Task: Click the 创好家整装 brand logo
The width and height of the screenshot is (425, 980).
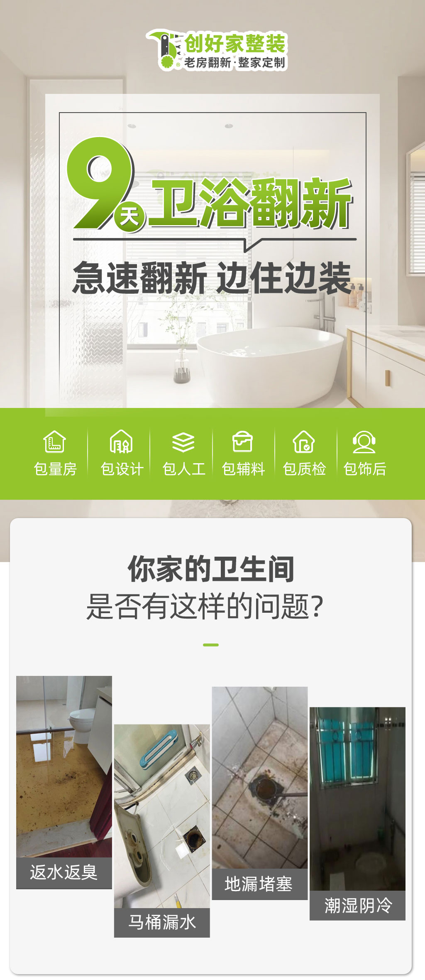Action: pos(216,50)
